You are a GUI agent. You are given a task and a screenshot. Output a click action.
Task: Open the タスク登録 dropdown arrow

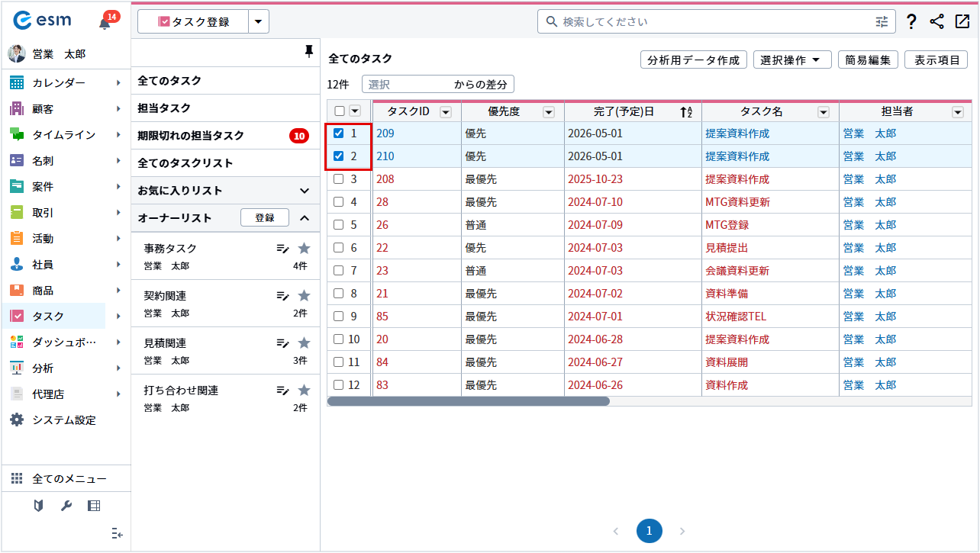pos(259,22)
